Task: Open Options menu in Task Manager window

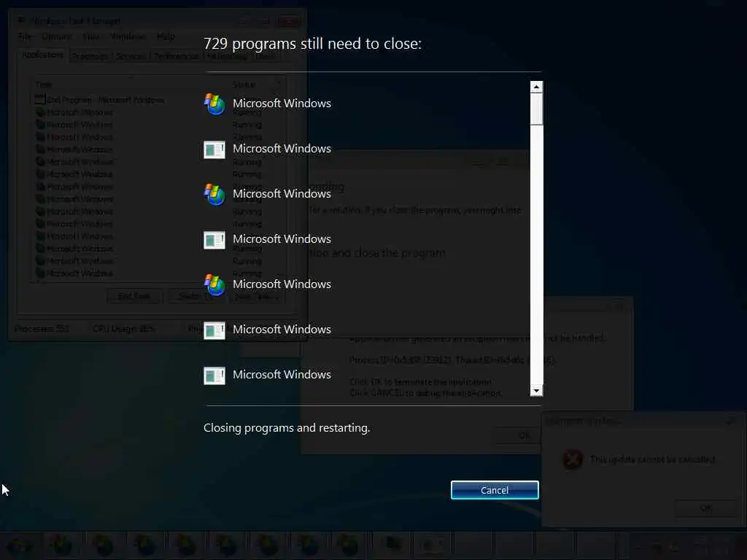Action: pos(57,36)
